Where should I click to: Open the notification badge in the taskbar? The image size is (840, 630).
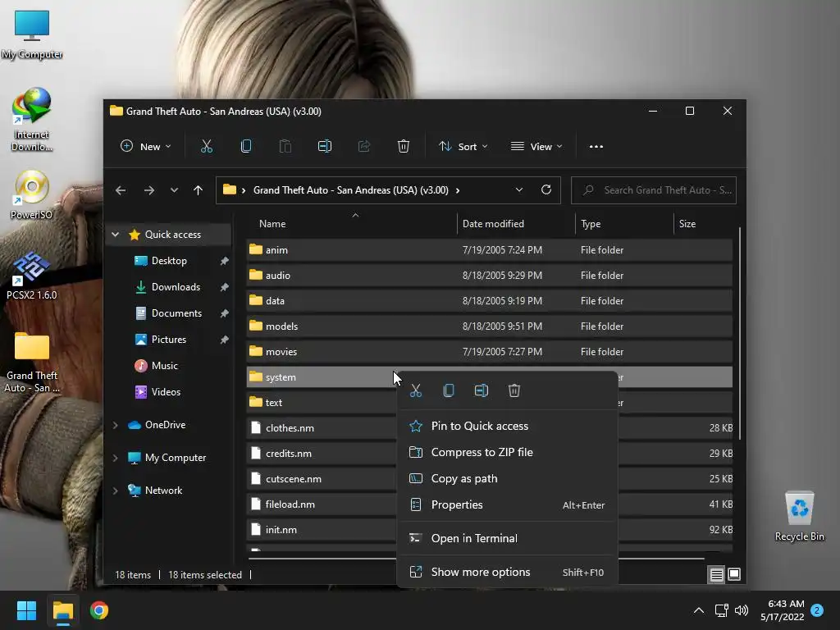(x=817, y=610)
